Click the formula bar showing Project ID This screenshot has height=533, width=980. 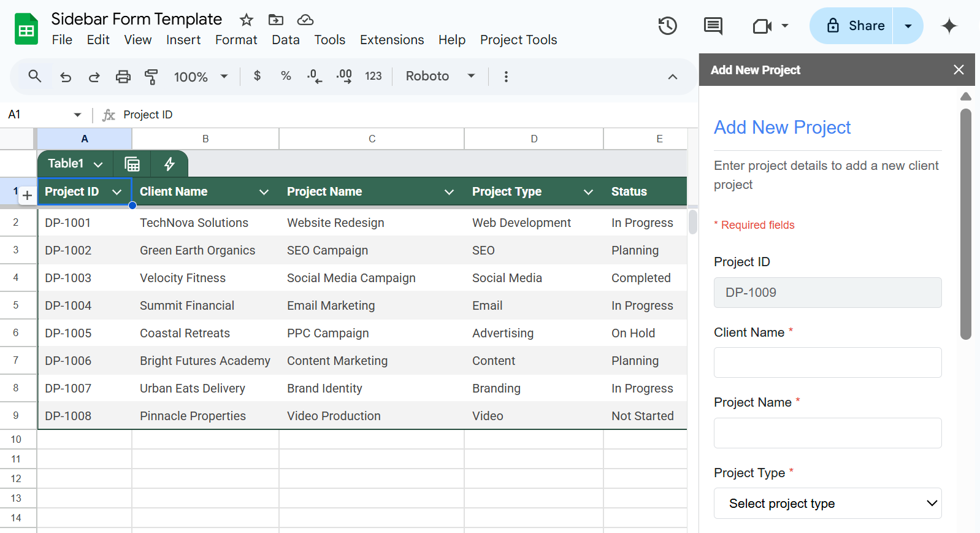[x=405, y=115]
